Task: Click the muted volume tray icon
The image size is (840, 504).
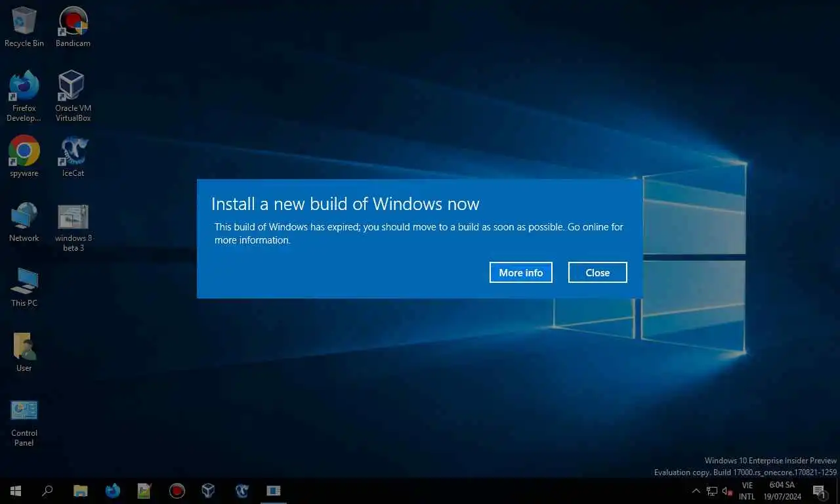Action: point(727,491)
